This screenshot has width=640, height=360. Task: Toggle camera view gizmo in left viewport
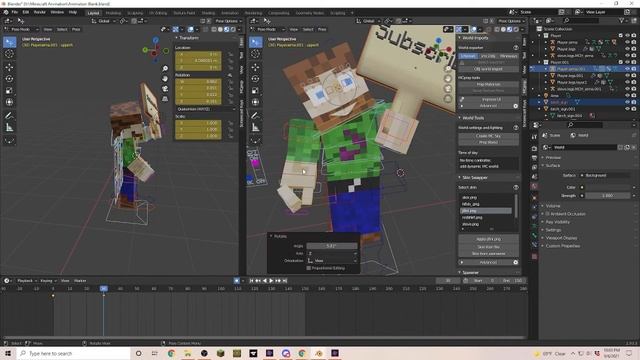coord(165,89)
